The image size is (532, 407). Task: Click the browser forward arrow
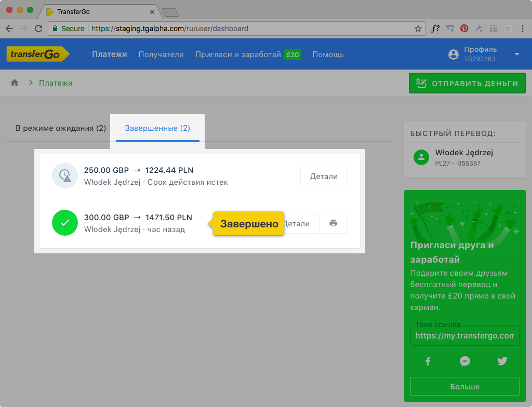click(24, 29)
